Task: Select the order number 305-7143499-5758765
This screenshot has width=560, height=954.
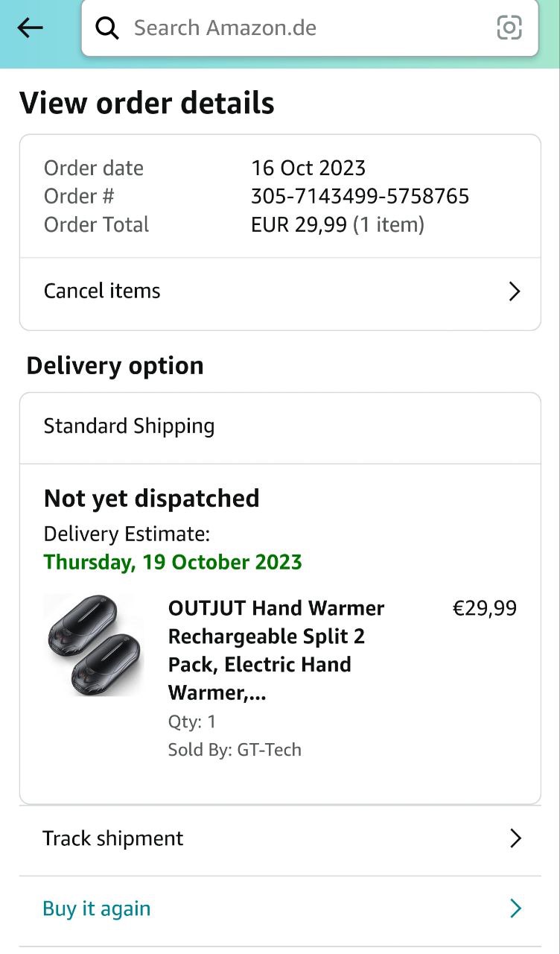Action: pyautogui.click(x=360, y=196)
